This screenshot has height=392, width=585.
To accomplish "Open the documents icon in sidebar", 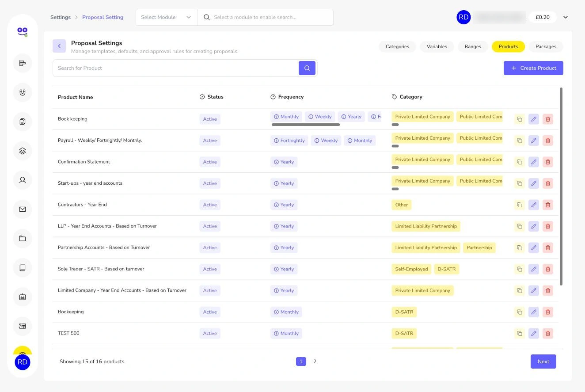I will point(23,122).
